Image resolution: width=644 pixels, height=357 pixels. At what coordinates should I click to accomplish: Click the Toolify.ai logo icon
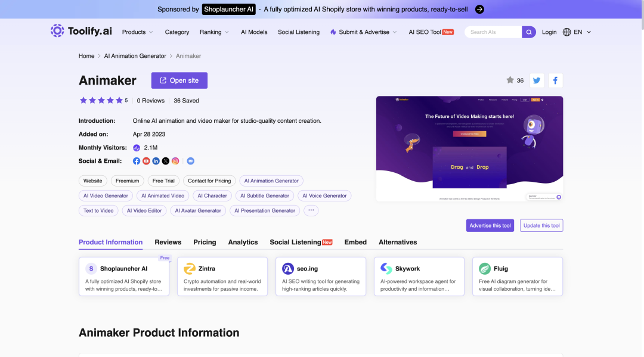pos(57,31)
